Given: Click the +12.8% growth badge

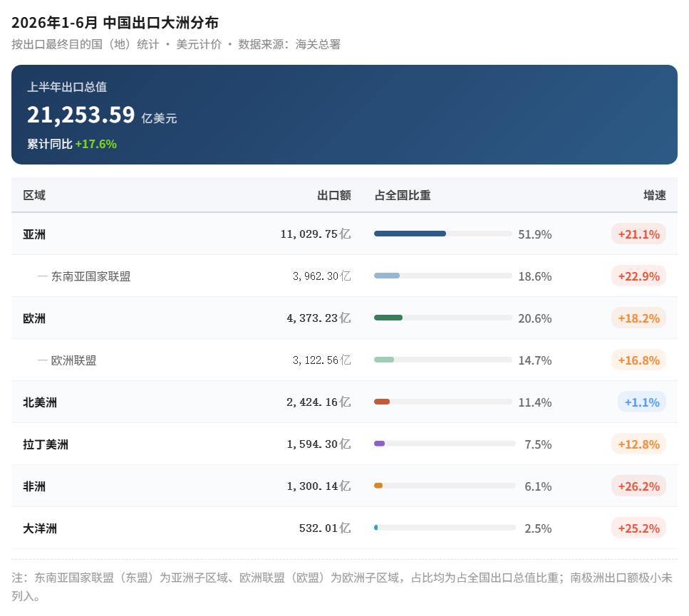Looking at the screenshot, I should pyautogui.click(x=638, y=444).
